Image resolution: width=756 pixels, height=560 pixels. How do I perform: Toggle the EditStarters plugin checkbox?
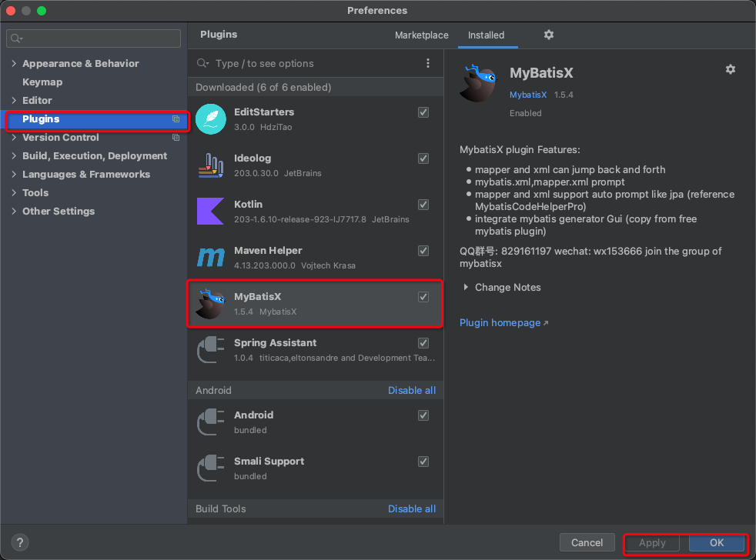tap(423, 112)
